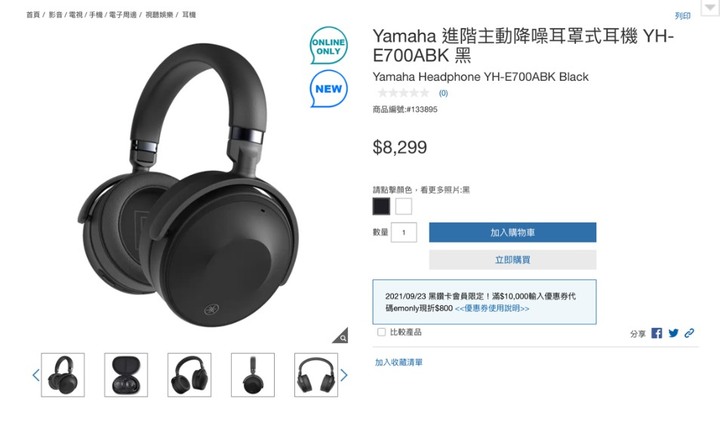Go to 首頁 in breadcrumb
Screen dimensions: 720x423
coord(33,15)
